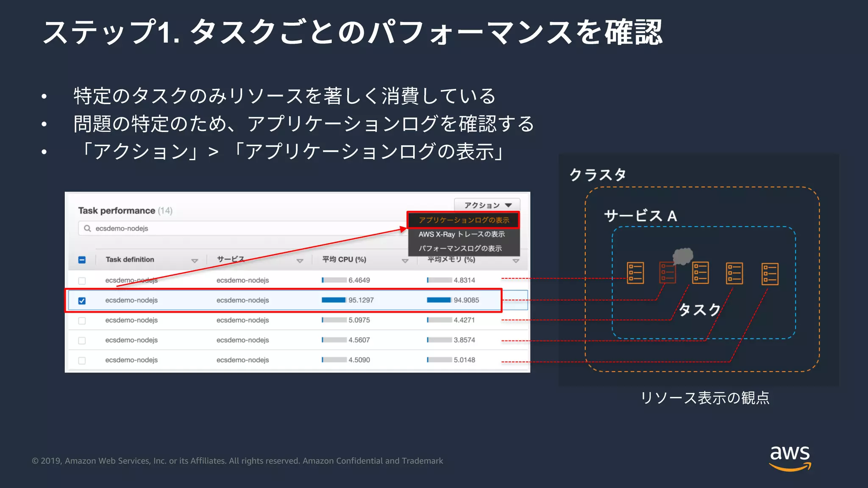Toggle the header select-all checkbox
Image resolution: width=868 pixels, height=488 pixels.
pos(82,260)
